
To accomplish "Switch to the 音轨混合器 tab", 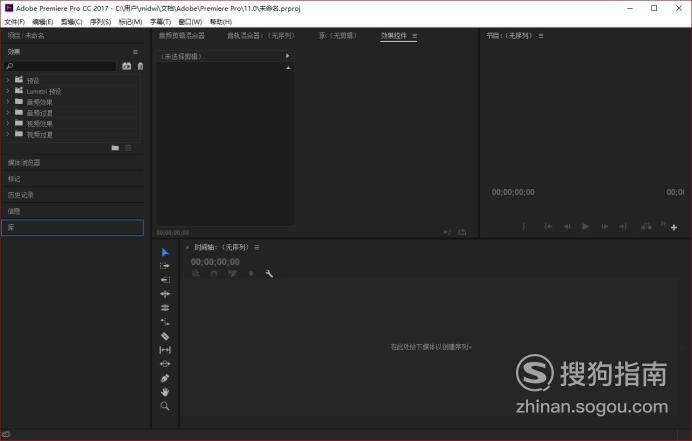I will (261, 36).
